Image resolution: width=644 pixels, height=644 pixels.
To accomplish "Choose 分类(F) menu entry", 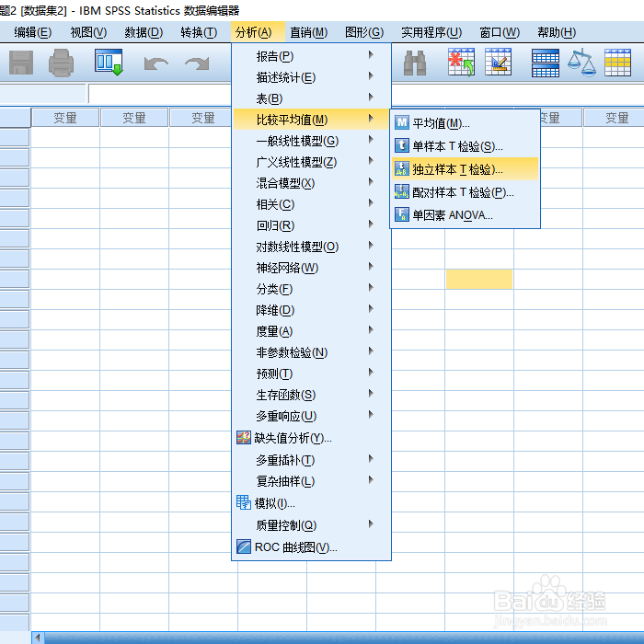I will [x=311, y=289].
